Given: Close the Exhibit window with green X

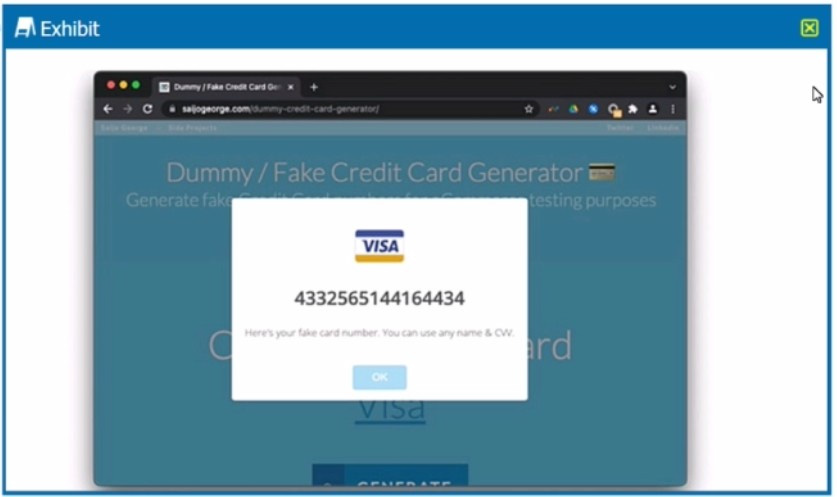Looking at the screenshot, I should coord(809,28).
